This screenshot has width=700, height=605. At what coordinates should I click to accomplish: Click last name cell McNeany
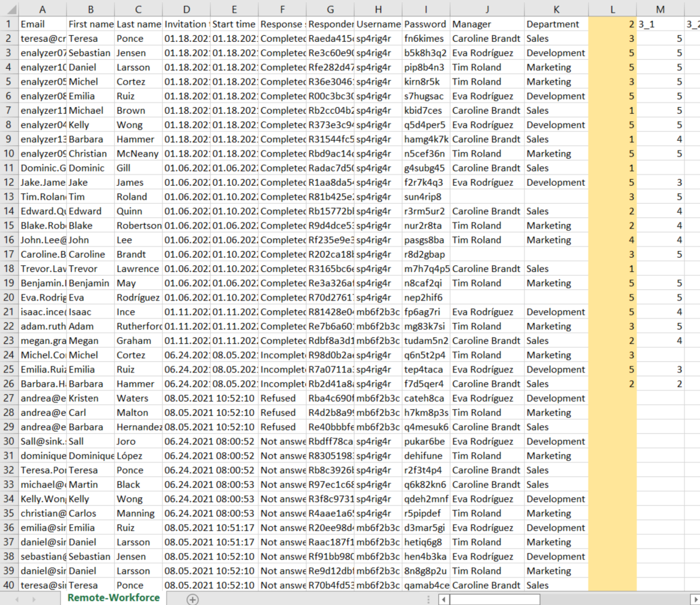[138, 154]
